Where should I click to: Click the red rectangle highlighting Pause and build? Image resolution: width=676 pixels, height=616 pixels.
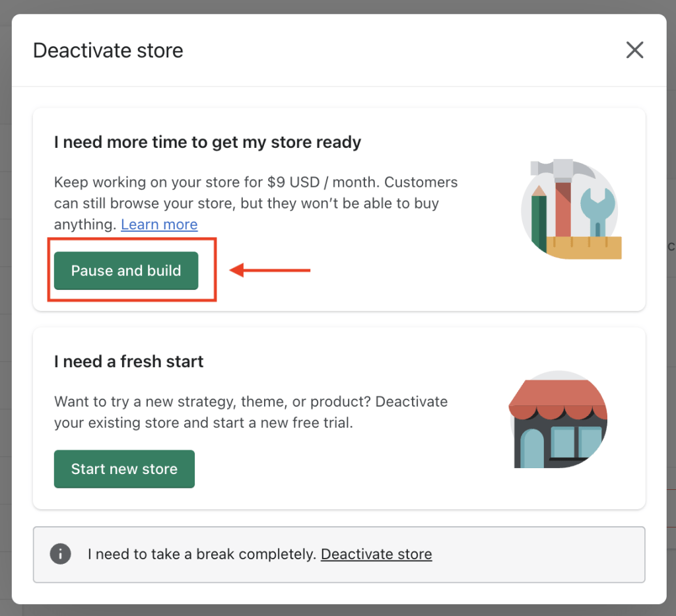click(132, 269)
